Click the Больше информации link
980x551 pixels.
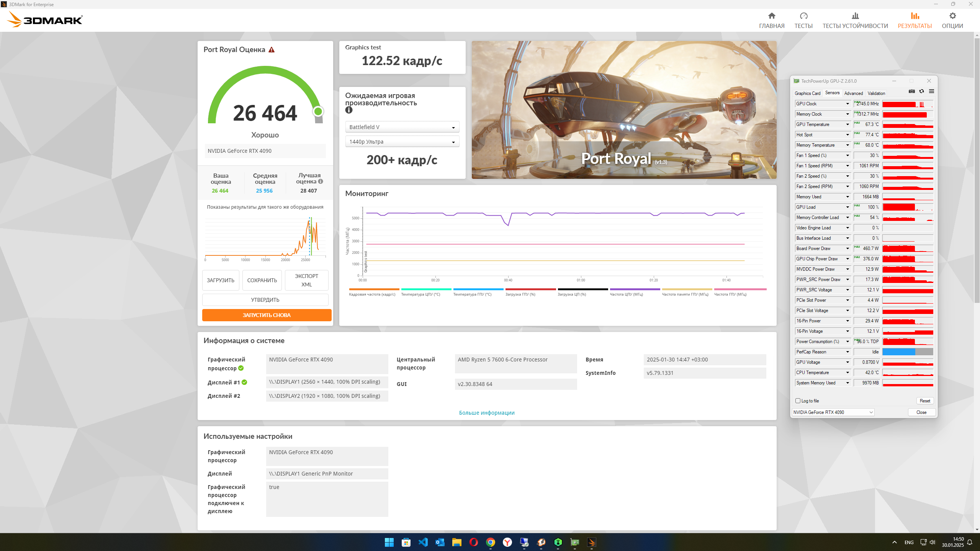pos(487,413)
